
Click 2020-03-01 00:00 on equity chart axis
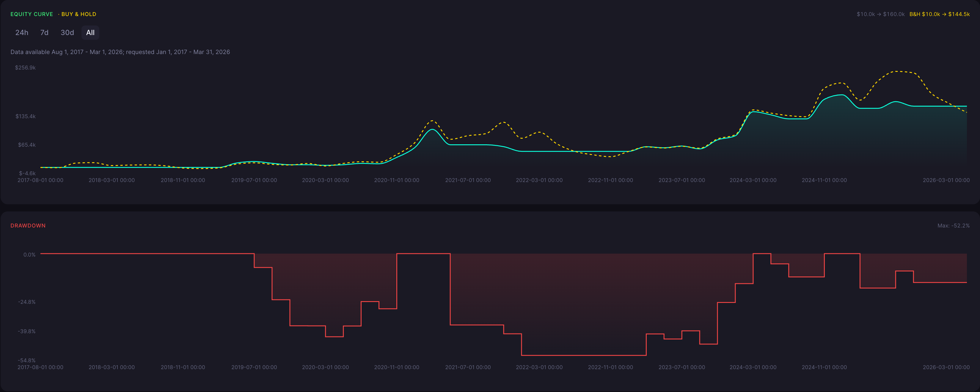pos(325,180)
